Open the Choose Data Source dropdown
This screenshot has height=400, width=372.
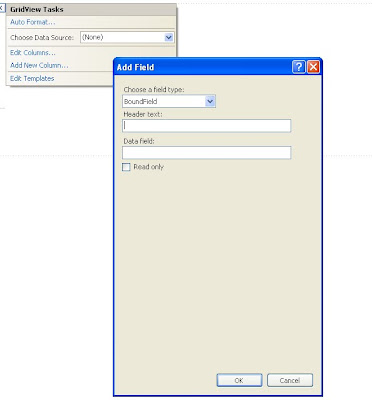coord(127,37)
